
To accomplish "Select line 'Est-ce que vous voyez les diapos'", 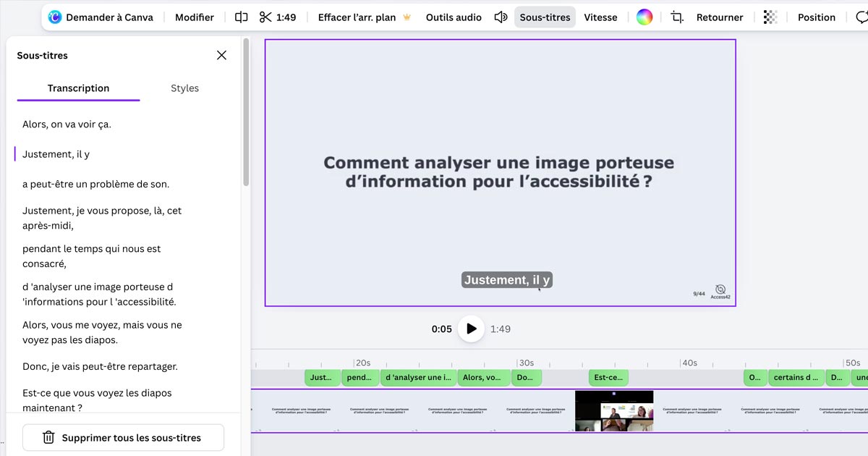I will tap(97, 400).
